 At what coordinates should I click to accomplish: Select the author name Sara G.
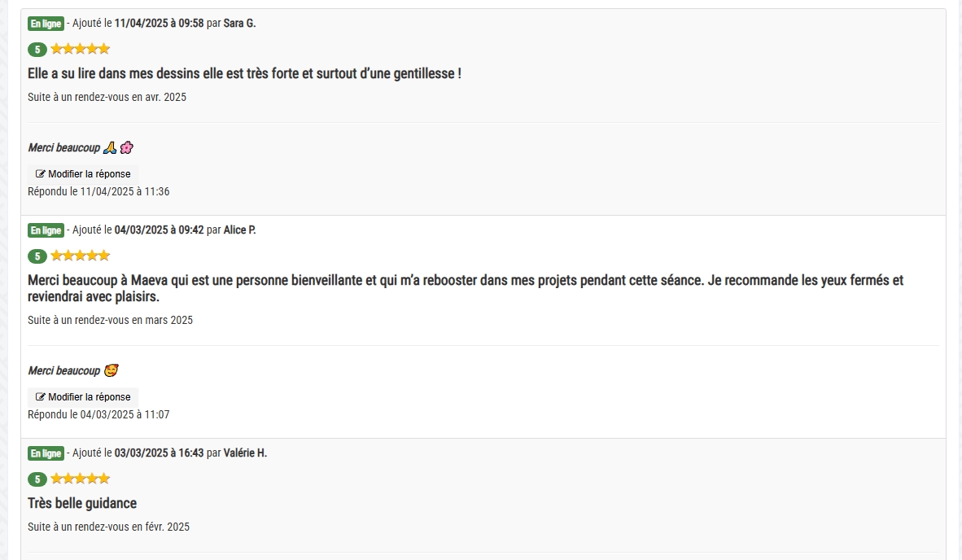tap(239, 24)
